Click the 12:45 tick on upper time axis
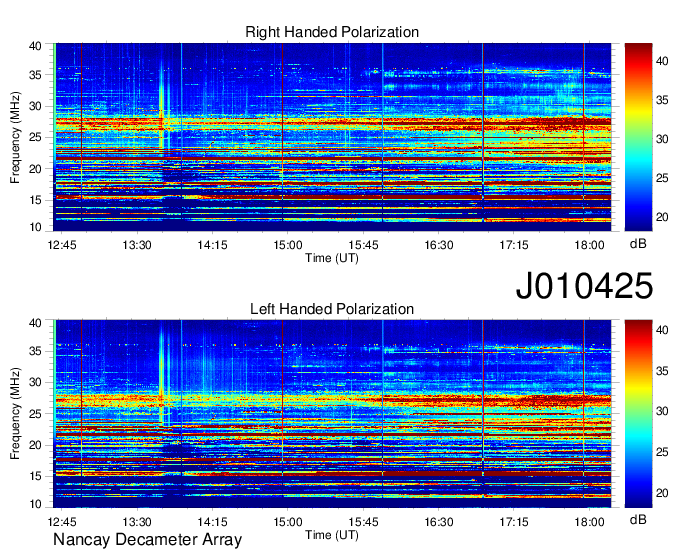This screenshot has height=552, width=680. (62, 245)
